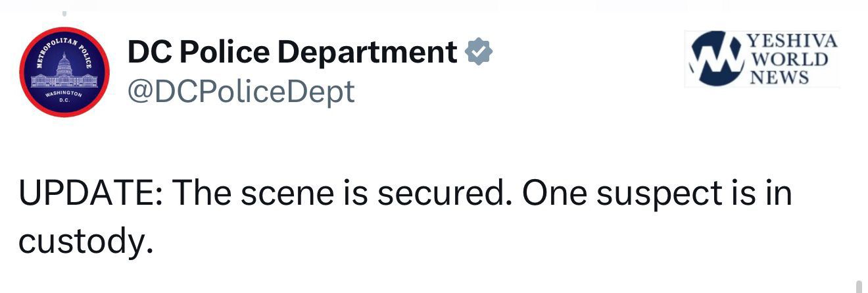This screenshot has height=293, width=868.
Task: Click "WASHINGTON D.C." text inside the seal
Action: (x=64, y=97)
